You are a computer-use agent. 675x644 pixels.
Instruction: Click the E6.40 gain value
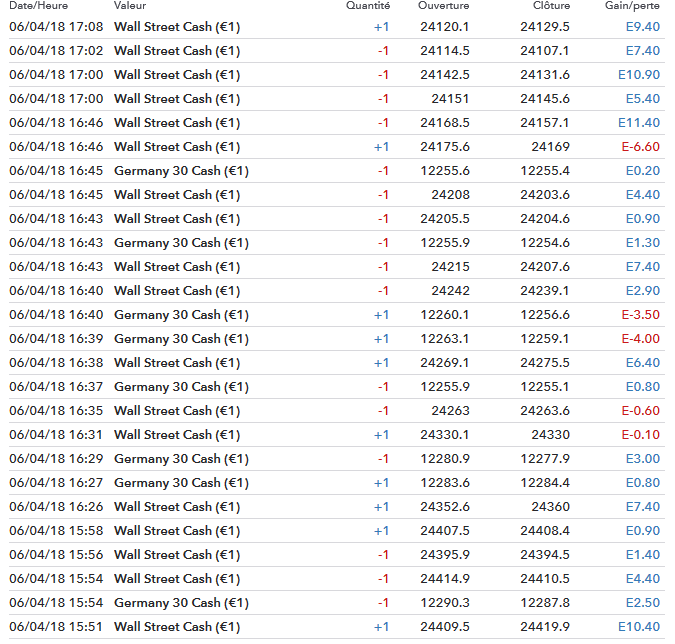pyautogui.click(x=643, y=363)
